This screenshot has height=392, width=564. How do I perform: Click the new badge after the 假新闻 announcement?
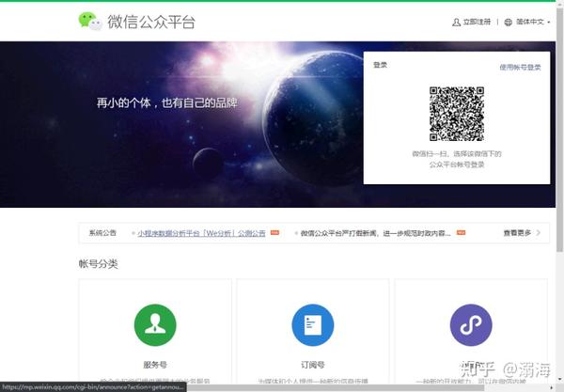point(462,233)
